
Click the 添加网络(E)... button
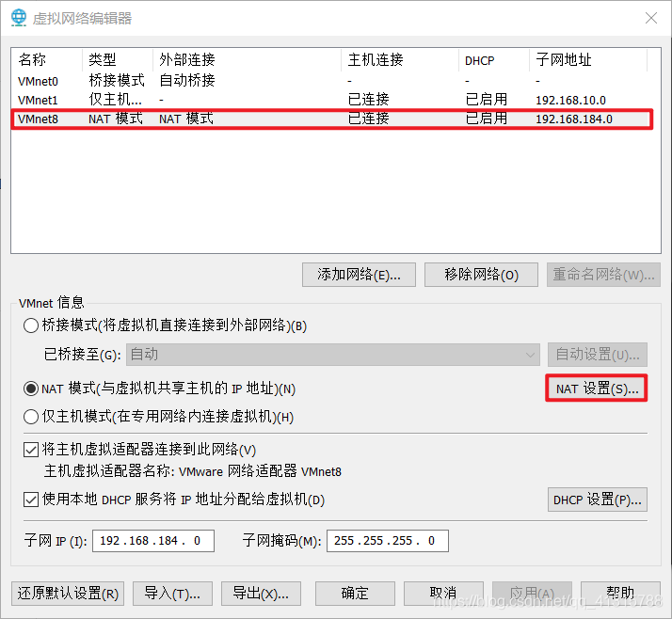(359, 275)
